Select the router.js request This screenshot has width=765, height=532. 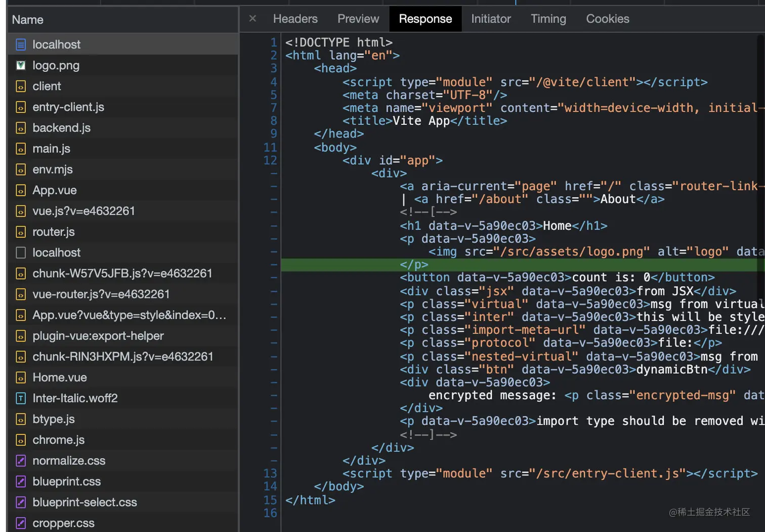(123, 232)
